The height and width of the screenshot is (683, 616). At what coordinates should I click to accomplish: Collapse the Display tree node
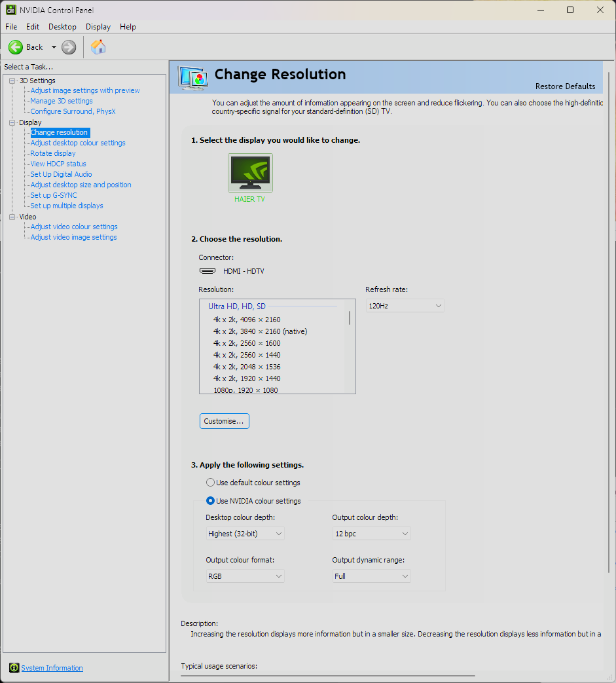[x=12, y=122]
